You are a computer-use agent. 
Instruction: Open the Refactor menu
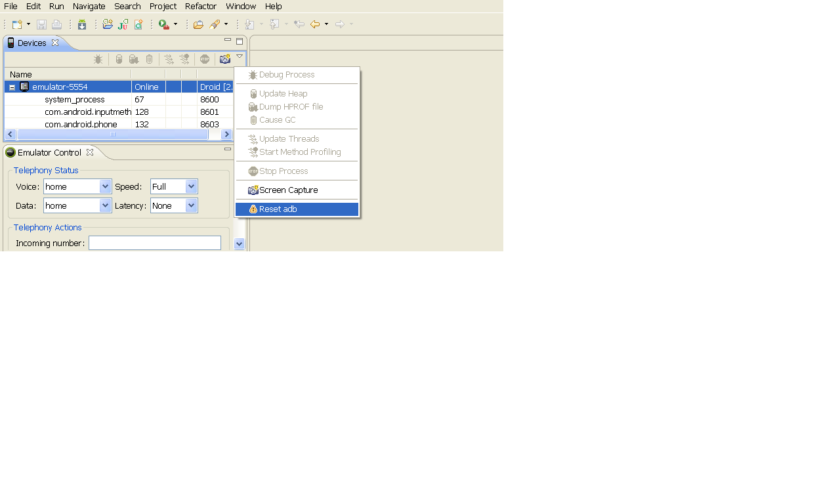click(201, 6)
